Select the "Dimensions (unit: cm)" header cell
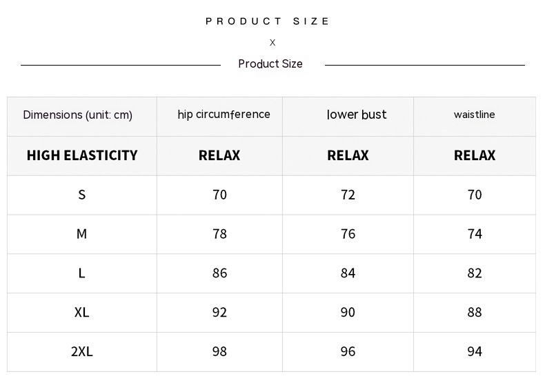Image resolution: width=545 pixels, height=392 pixels. pos(78,115)
